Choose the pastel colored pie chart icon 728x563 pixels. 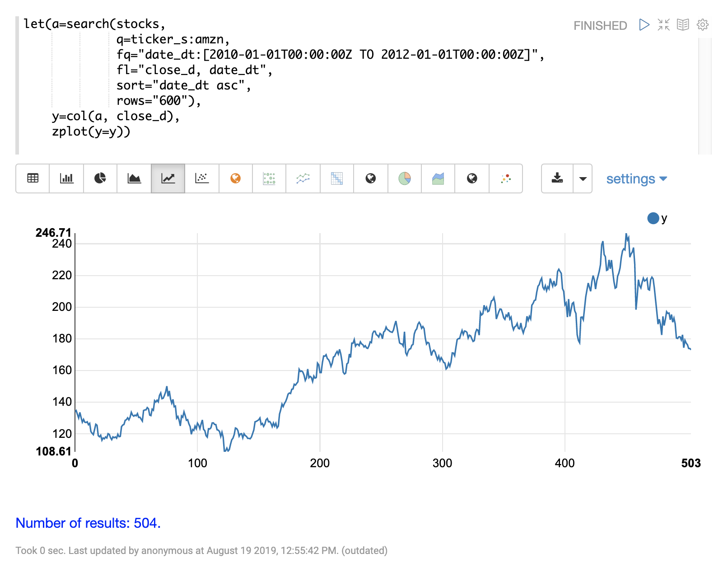click(x=405, y=178)
